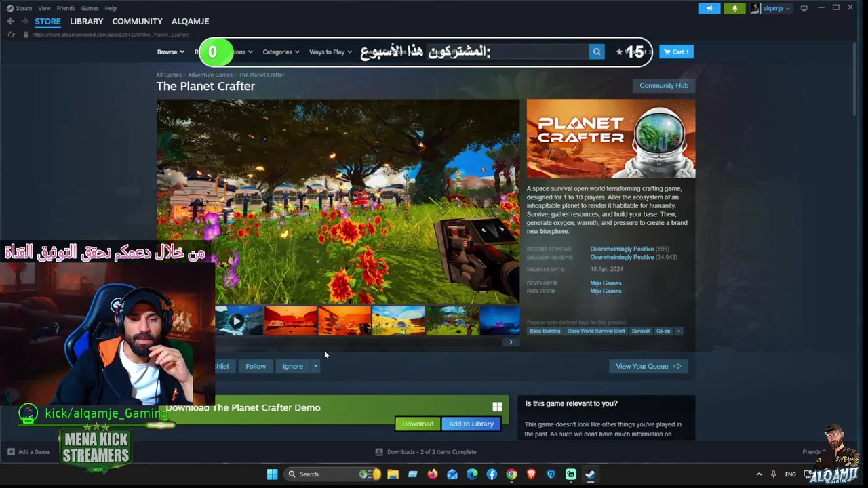Open the green notifications bell
Screen dimensions: 868x488
click(734, 8)
